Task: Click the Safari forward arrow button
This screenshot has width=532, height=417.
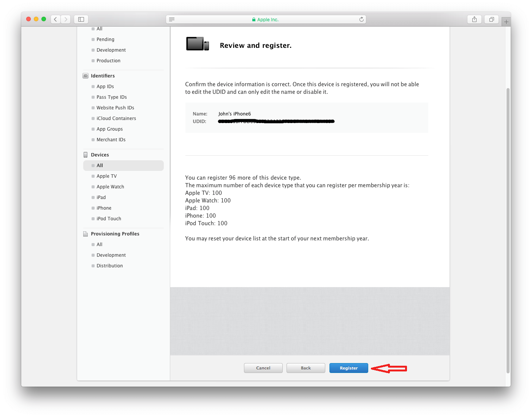Action: [66, 19]
